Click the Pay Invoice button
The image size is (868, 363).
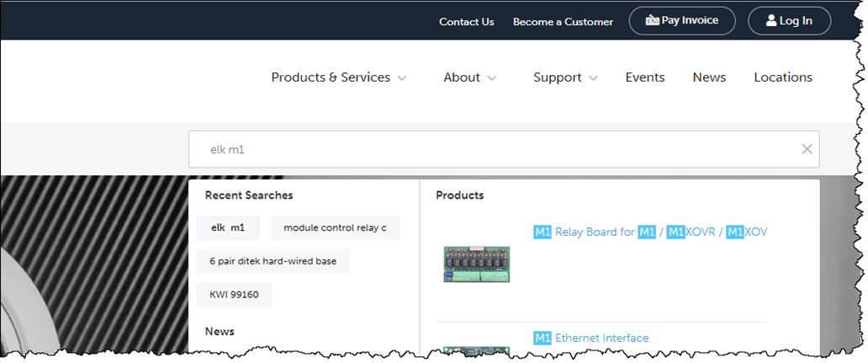(x=682, y=21)
